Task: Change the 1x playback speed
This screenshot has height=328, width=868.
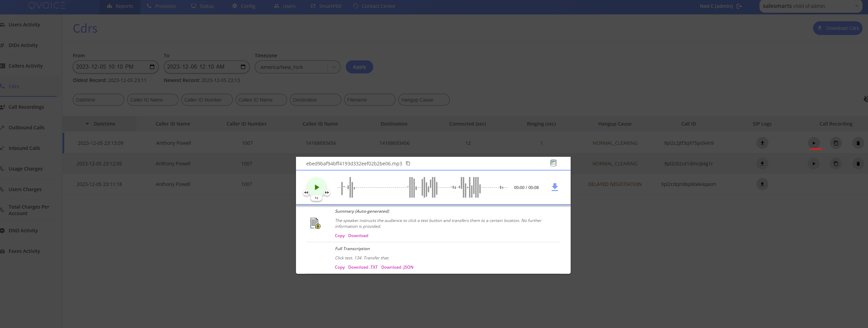Action: pos(316,198)
